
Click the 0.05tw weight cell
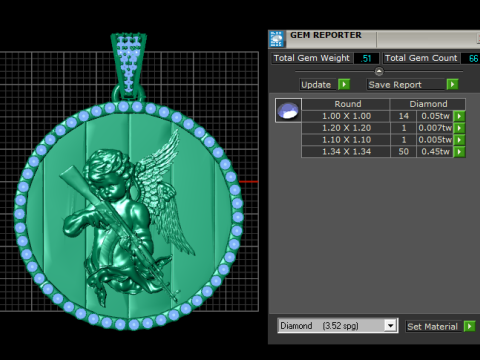click(435, 116)
